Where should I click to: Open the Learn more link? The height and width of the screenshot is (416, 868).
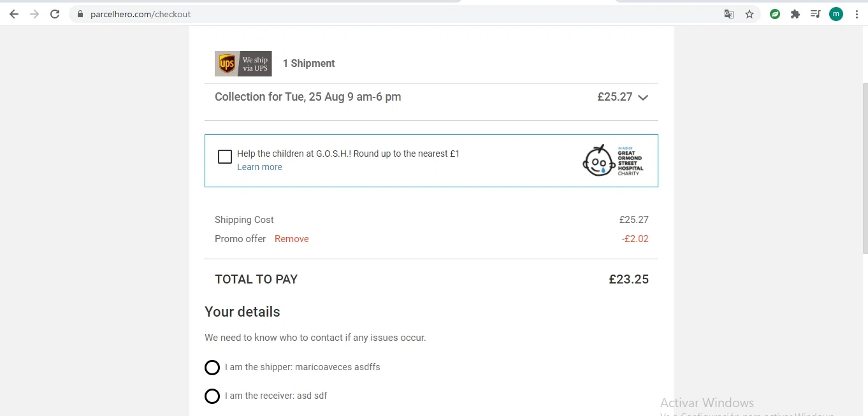259,167
